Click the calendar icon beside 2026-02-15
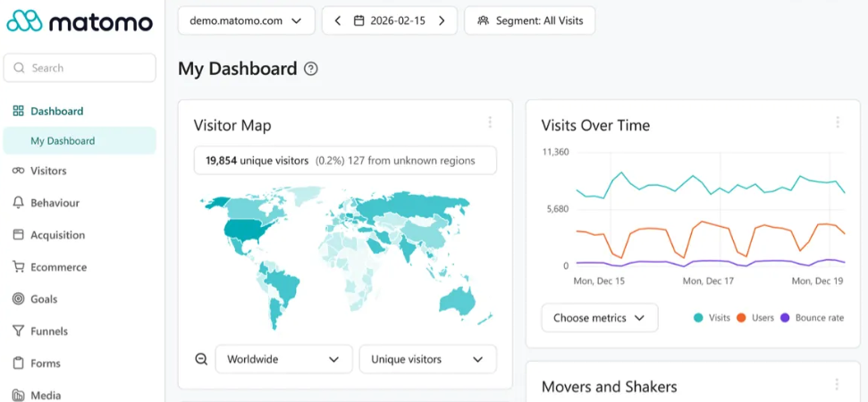868x402 pixels. point(358,21)
